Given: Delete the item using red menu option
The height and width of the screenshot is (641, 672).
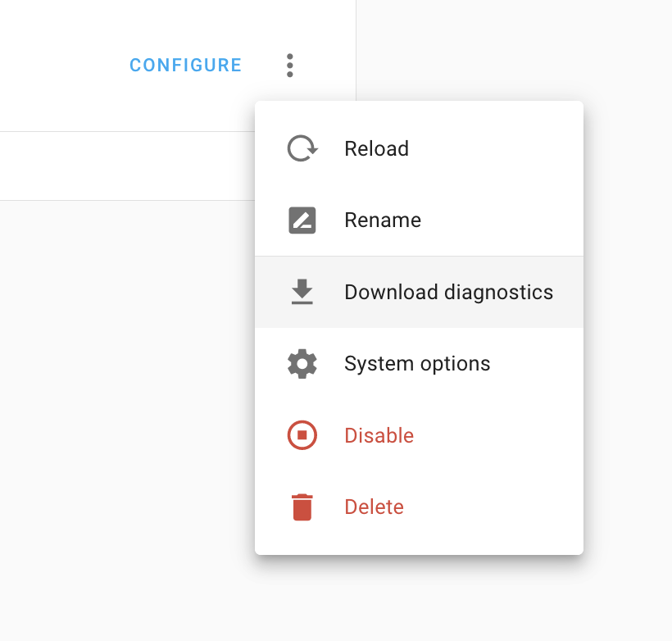Looking at the screenshot, I should pyautogui.click(x=374, y=507).
